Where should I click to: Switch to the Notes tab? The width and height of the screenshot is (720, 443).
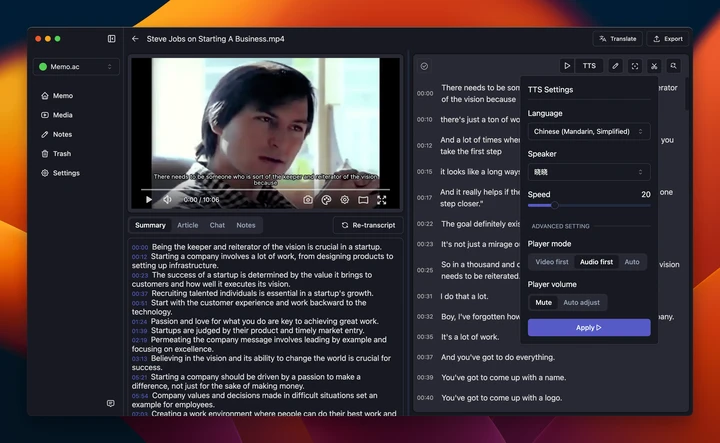coord(246,225)
